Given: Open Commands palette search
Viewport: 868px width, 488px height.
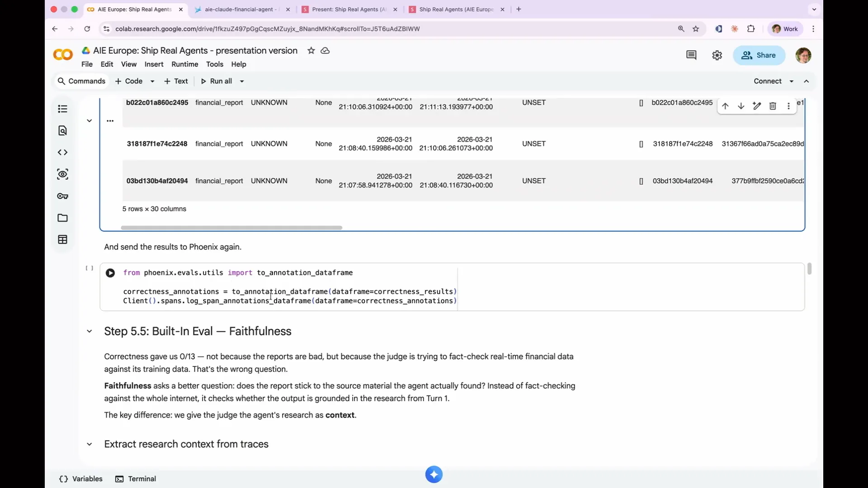Looking at the screenshot, I should point(82,81).
